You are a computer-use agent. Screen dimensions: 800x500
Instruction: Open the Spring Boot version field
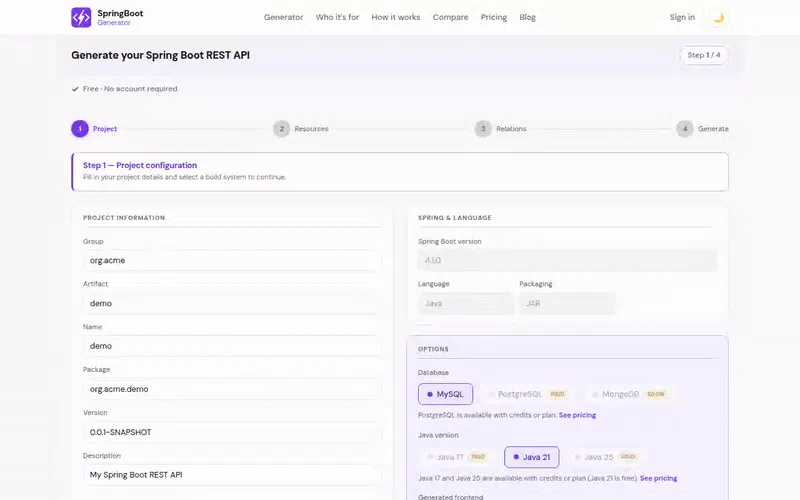567,260
